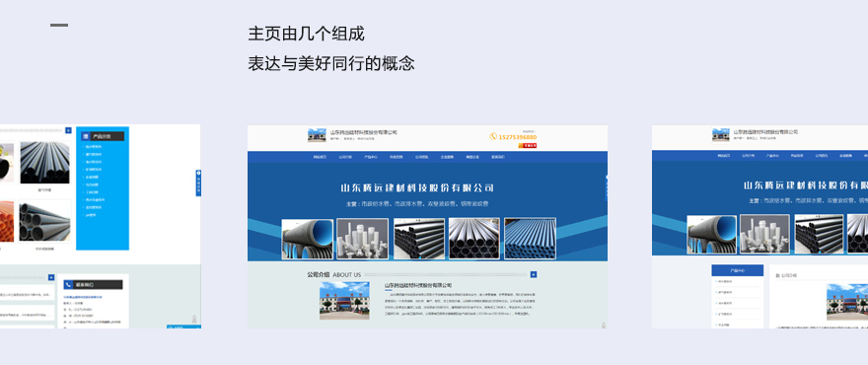Click the blue side tab on left mockup's right edge
Image resolution: width=868 pixels, height=365 pixels.
198,182
